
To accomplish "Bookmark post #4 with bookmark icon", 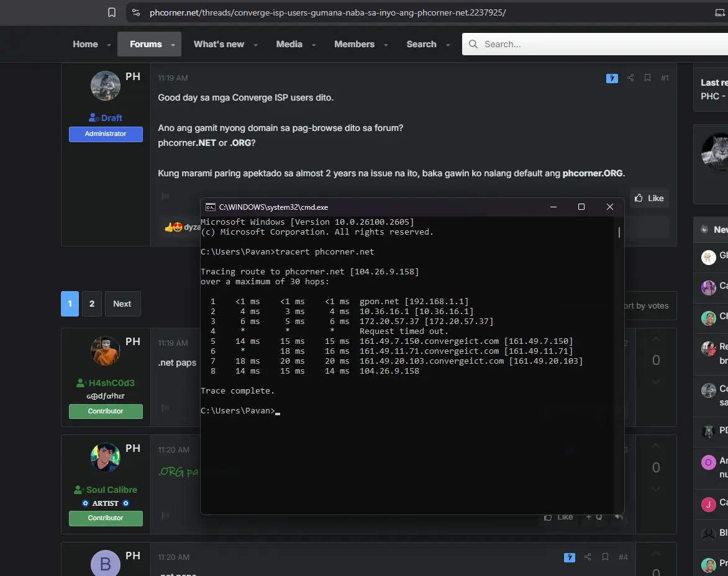I will (605, 557).
